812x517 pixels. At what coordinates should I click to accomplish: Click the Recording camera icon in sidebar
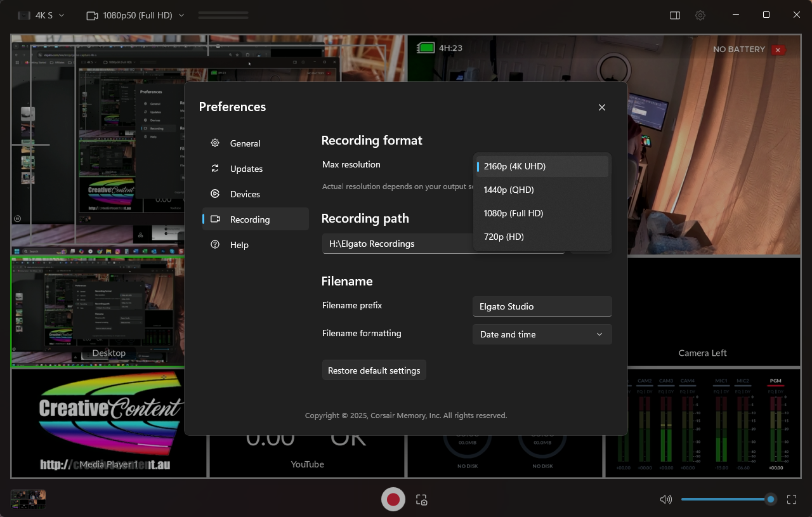(215, 219)
